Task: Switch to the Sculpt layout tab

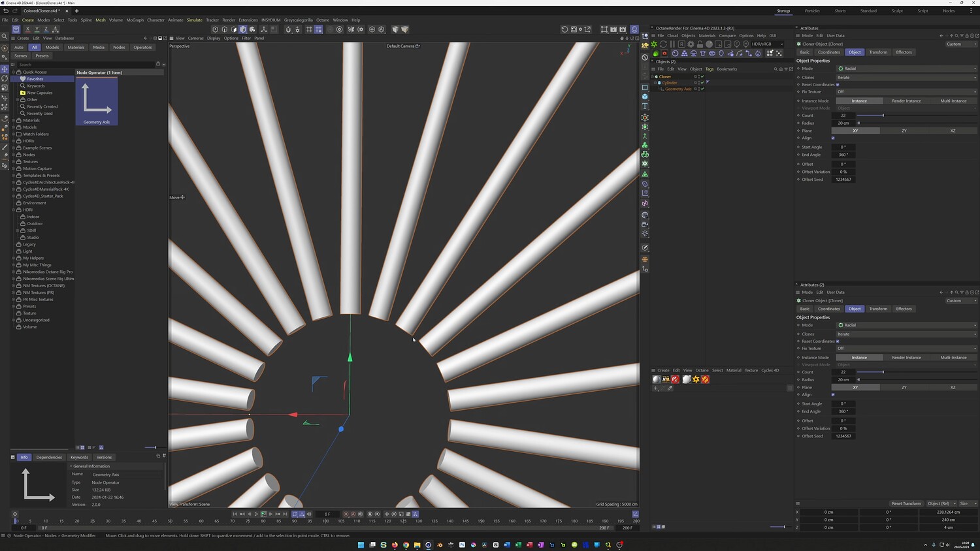Action: (897, 11)
